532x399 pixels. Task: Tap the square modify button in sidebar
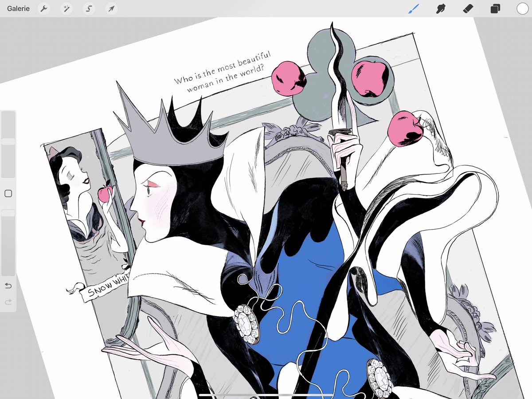pos(8,194)
